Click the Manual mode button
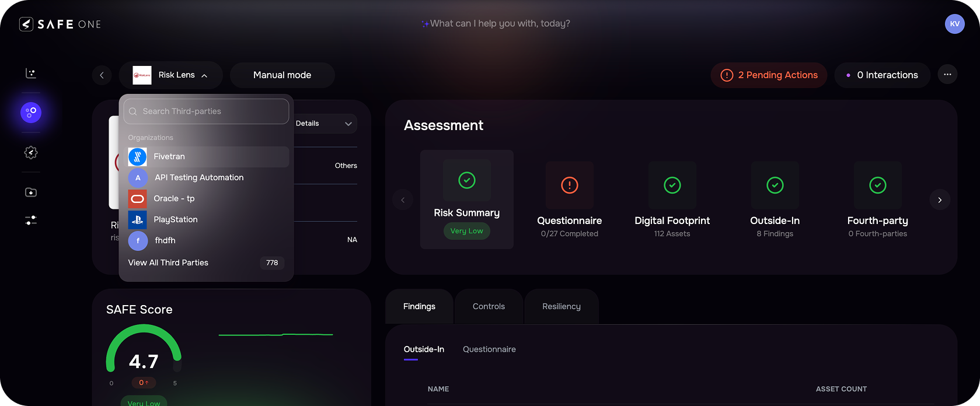 pos(283,75)
